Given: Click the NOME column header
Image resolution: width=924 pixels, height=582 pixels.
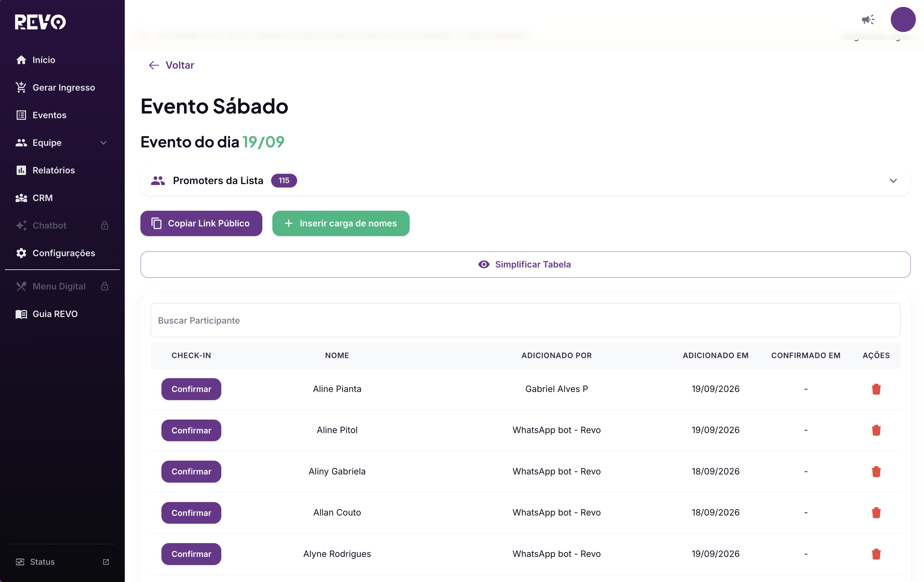Looking at the screenshot, I should [337, 356].
